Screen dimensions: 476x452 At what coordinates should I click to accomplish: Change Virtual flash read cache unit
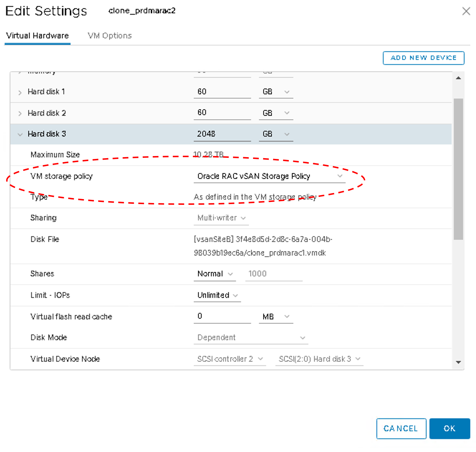coord(276,317)
